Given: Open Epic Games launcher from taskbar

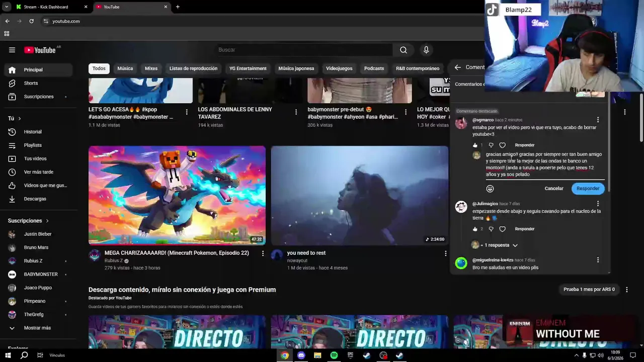Looking at the screenshot, I should (350, 355).
